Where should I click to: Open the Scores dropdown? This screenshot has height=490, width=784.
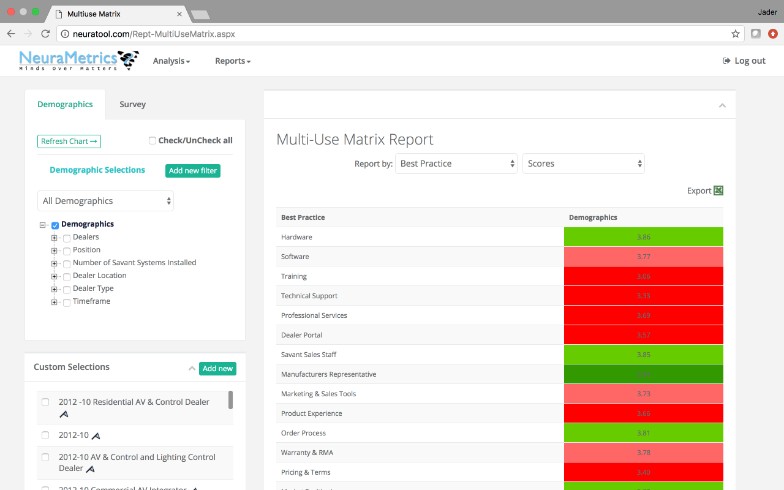pos(584,164)
